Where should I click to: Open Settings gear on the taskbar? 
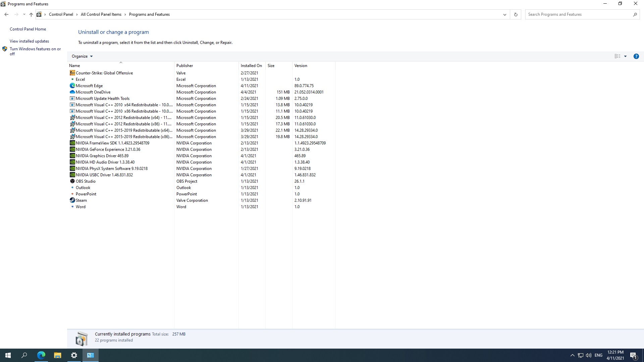[74, 355]
